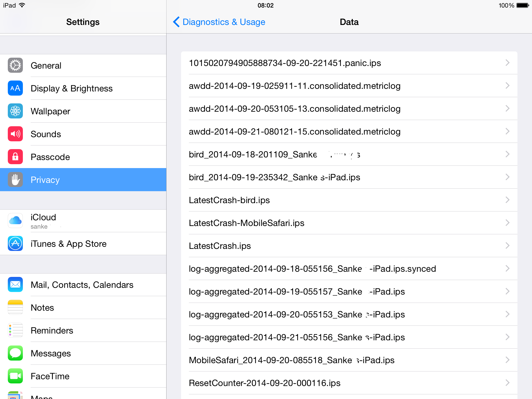
Task: Open LatestCrash-bird.ips file
Action: pyautogui.click(x=229, y=200)
